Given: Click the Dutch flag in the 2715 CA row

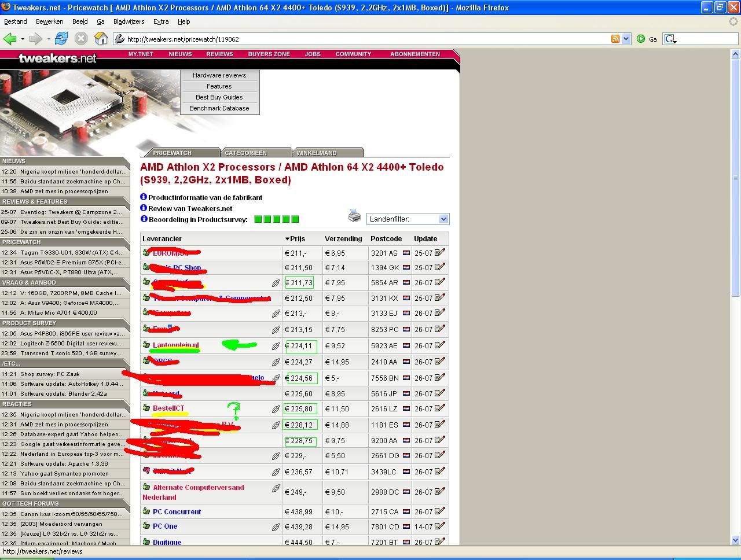Looking at the screenshot, I should 406,512.
